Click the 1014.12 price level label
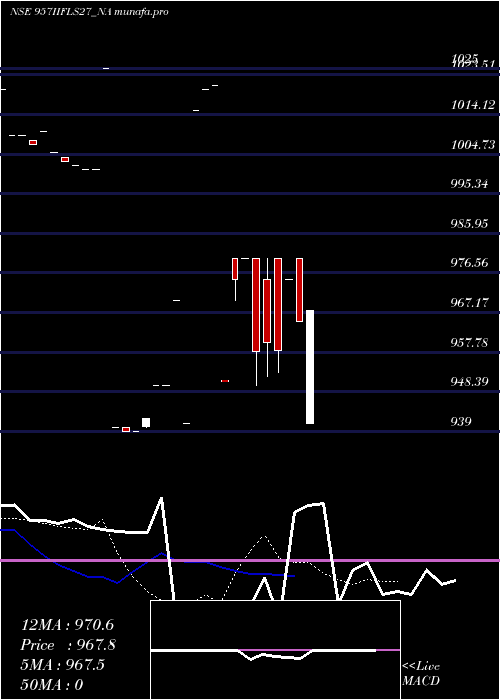Image resolution: width=500 pixels, height=700 pixels. pyautogui.click(x=473, y=105)
